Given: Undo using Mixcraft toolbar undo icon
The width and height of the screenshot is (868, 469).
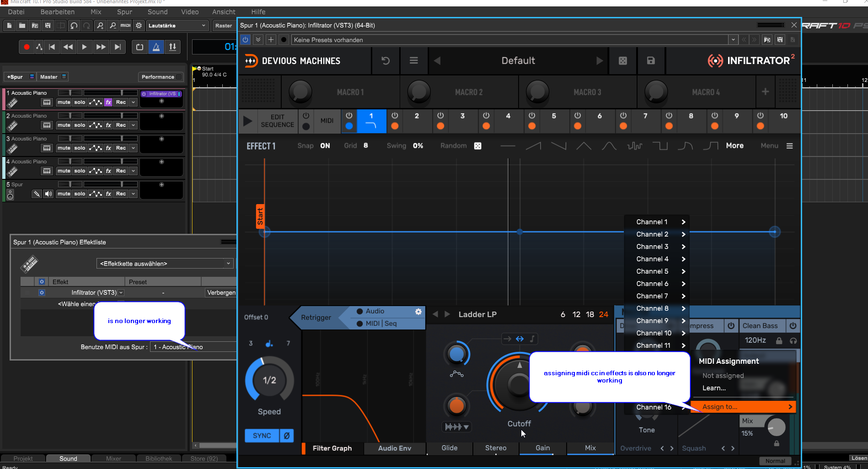Looking at the screenshot, I should 74,26.
